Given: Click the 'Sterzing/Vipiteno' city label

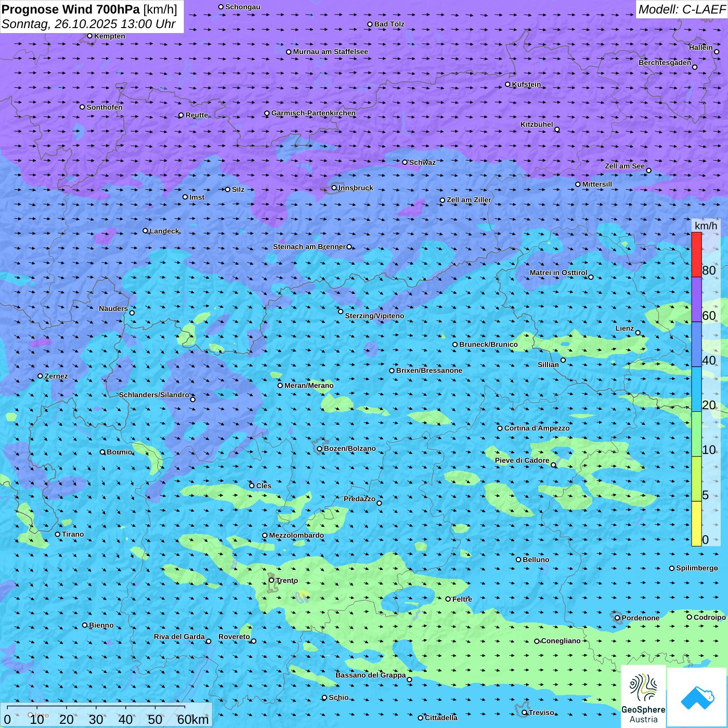Looking at the screenshot, I should click(x=375, y=316).
